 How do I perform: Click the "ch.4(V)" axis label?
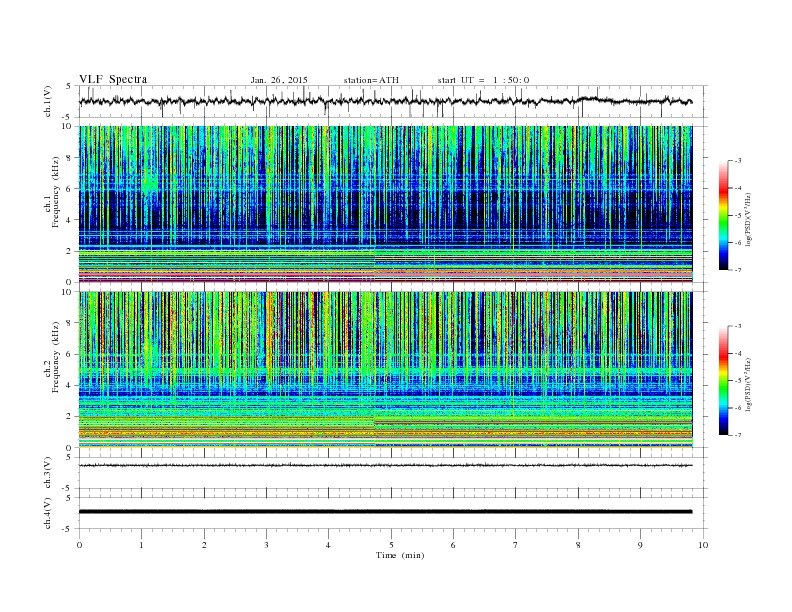click(x=48, y=513)
